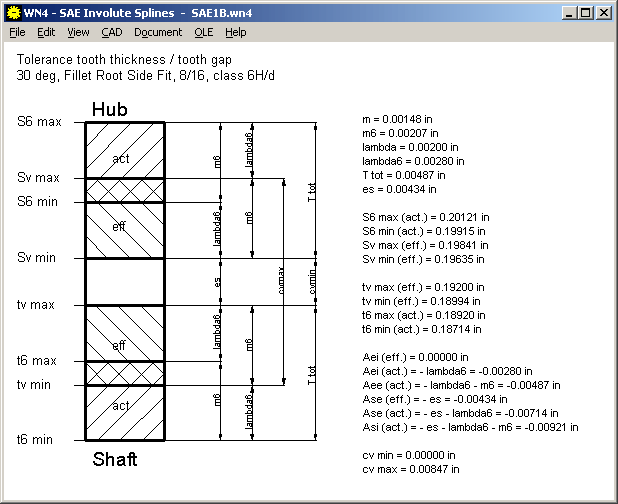The image size is (618, 504).
Task: Click the hub 'eff' hatched tolerance block
Action: (124, 229)
